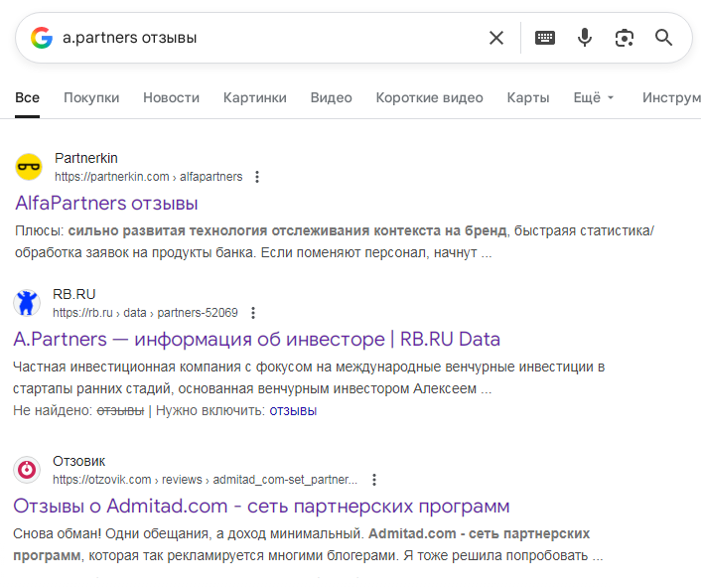Click the magnifying glass search button
The height and width of the screenshot is (588, 701).
pyautogui.click(x=664, y=38)
